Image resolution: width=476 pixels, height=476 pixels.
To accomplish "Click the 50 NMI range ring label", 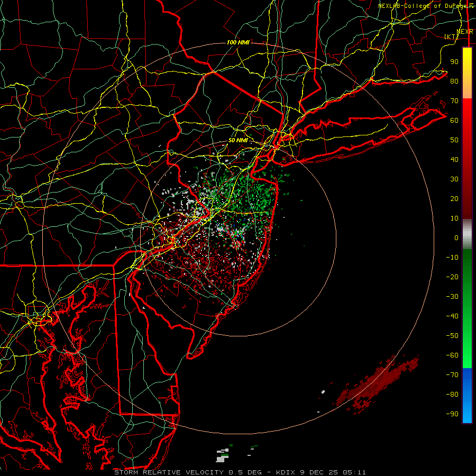I will coord(238,140).
